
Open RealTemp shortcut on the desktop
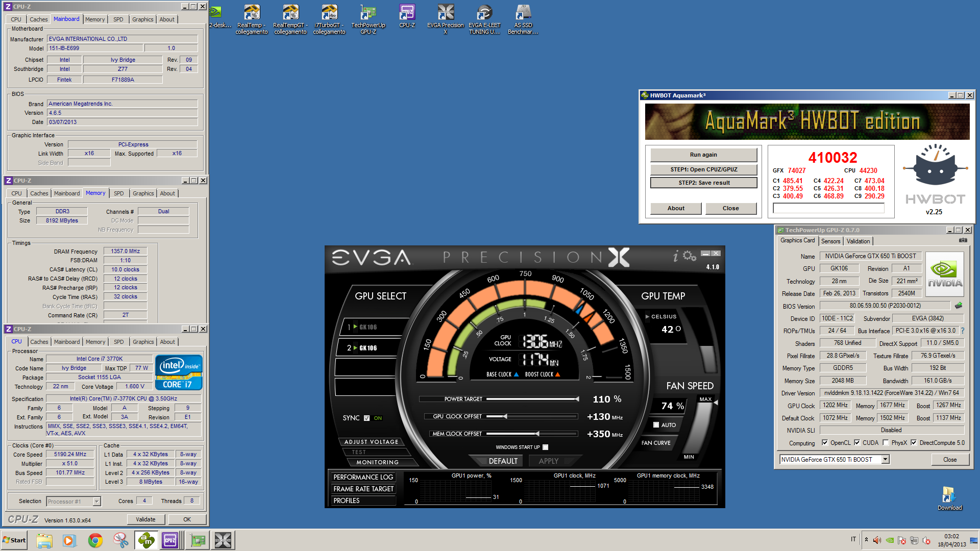[x=251, y=19]
